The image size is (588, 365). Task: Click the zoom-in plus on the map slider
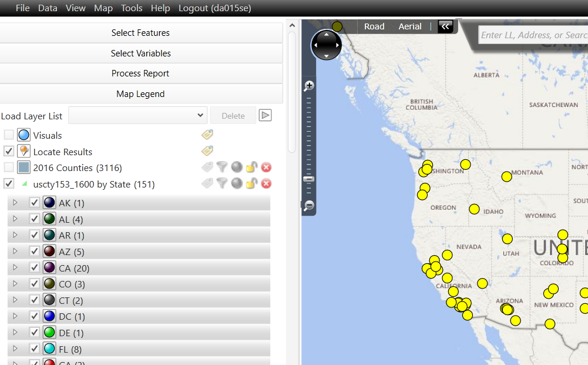308,85
